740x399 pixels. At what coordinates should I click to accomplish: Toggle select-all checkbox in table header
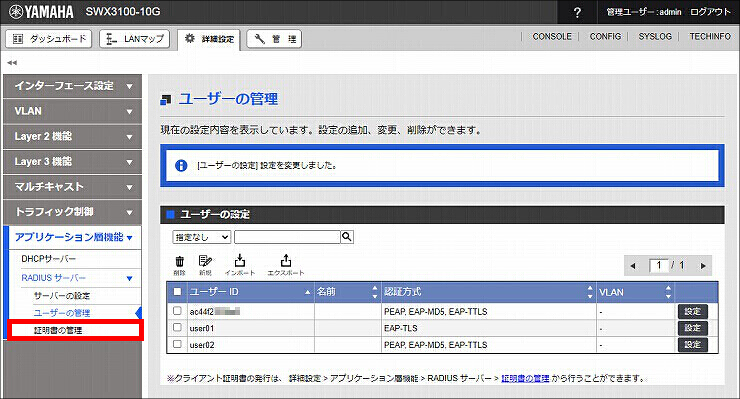pyautogui.click(x=177, y=292)
